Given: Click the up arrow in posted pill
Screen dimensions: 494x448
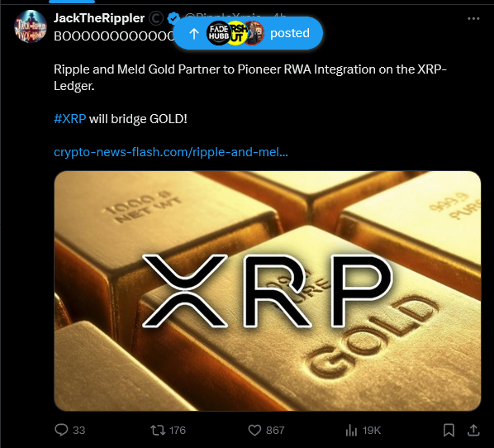Looking at the screenshot, I should coord(194,33).
